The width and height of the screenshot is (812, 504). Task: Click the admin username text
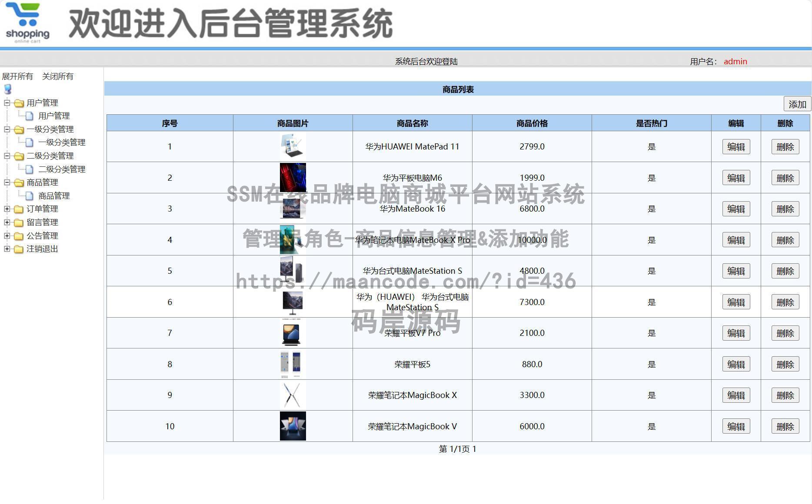735,62
